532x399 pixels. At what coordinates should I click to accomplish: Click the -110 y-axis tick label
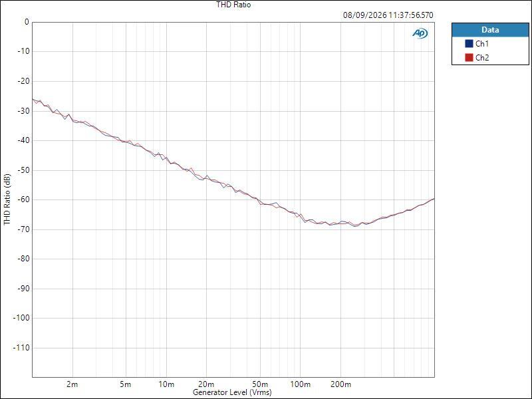click(21, 348)
